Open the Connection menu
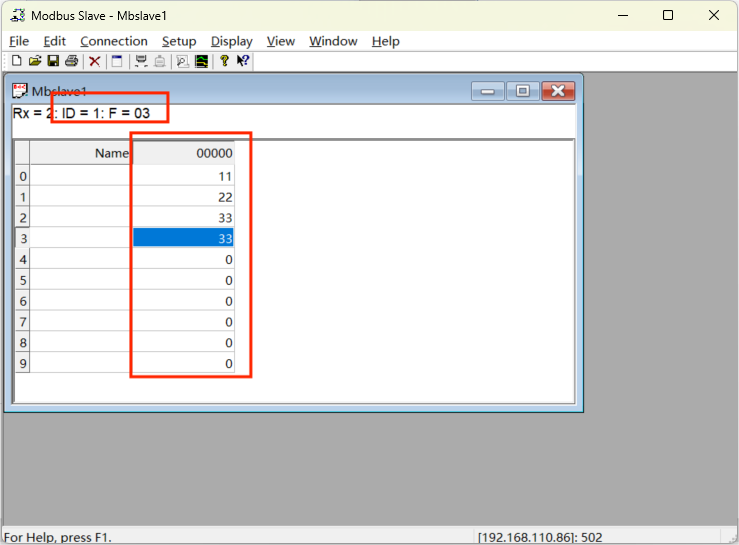The height and width of the screenshot is (545, 739). pos(113,41)
